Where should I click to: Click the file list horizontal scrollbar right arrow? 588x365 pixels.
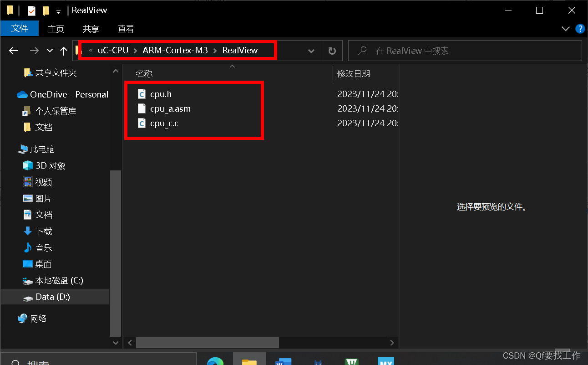(392, 343)
